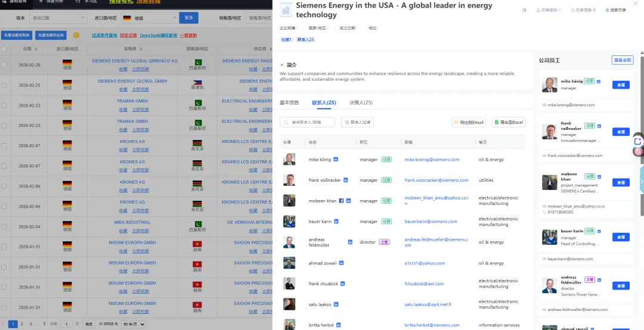Screen dimensions: 644x330
Task: Collapse the 简介 section arrow
Action: 281,65
